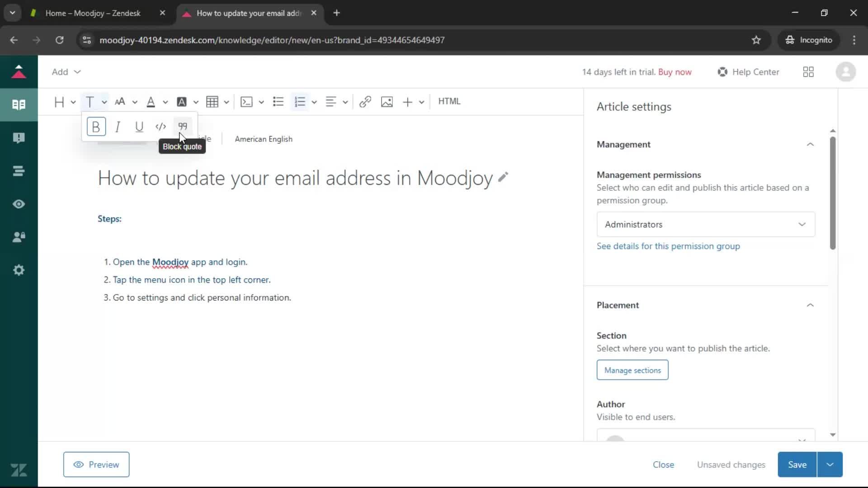Apply inline code formatting
868x488 pixels.
click(x=160, y=127)
